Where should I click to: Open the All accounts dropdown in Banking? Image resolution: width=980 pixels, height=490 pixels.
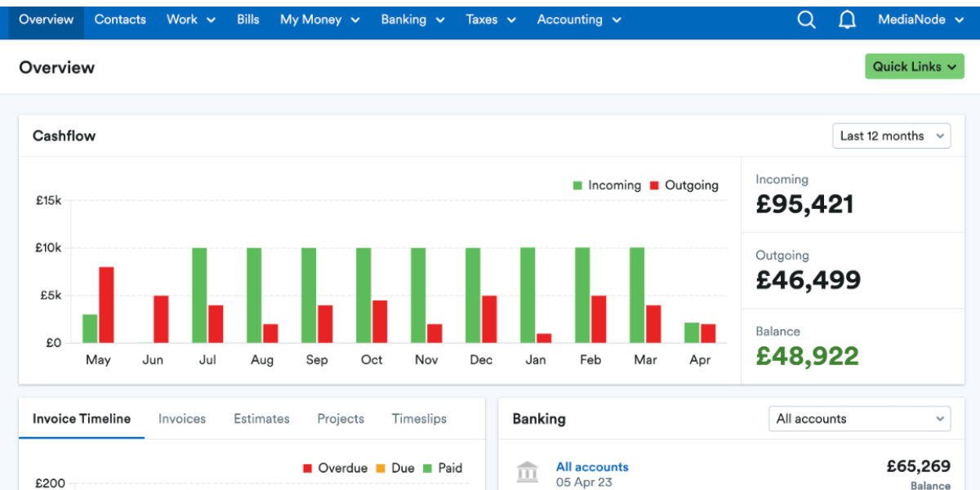coord(859,418)
